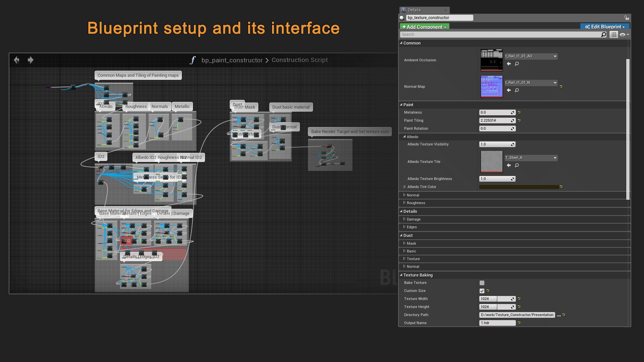Edit the Output Name field showing 1.hdr

tap(497, 323)
